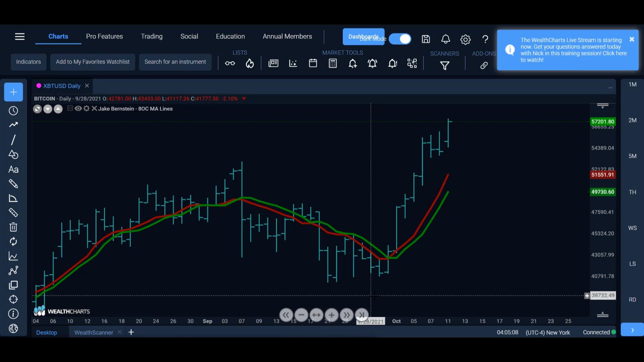This screenshot has height=362, width=644.
Task: Click the Dashboards button
Action: coord(364,37)
